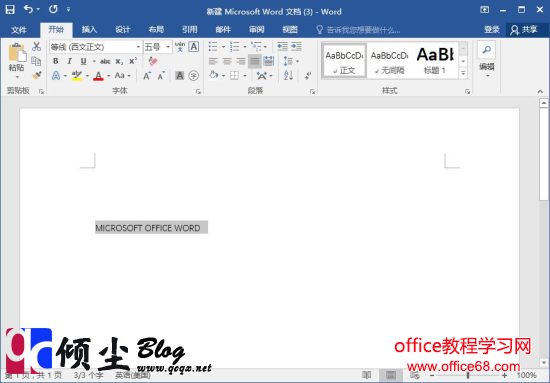The image size is (550, 383).
Task: Save the document with the disk icon
Action: [x=10, y=9]
